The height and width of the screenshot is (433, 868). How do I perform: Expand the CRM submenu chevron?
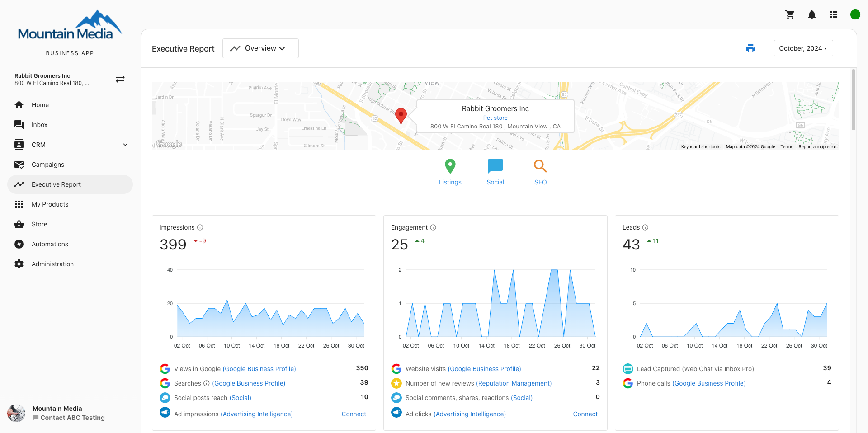click(x=125, y=145)
